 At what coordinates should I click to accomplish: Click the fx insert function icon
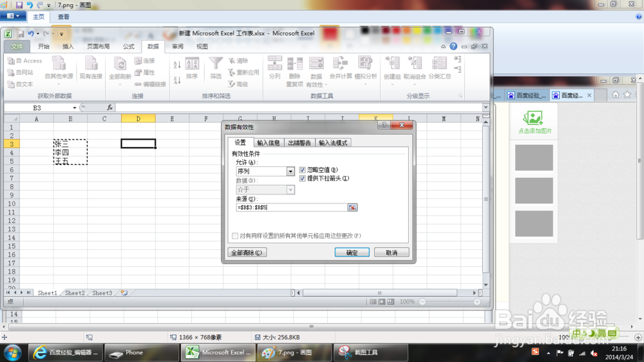(109, 108)
